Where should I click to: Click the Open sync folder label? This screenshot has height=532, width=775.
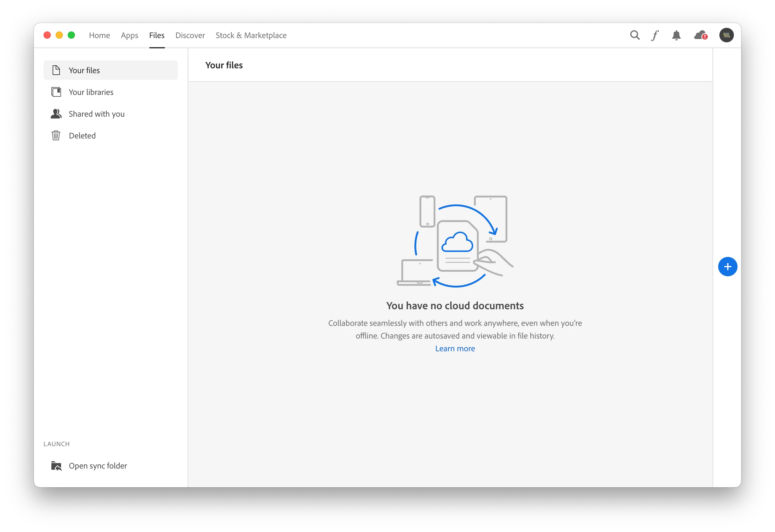pyautogui.click(x=98, y=466)
